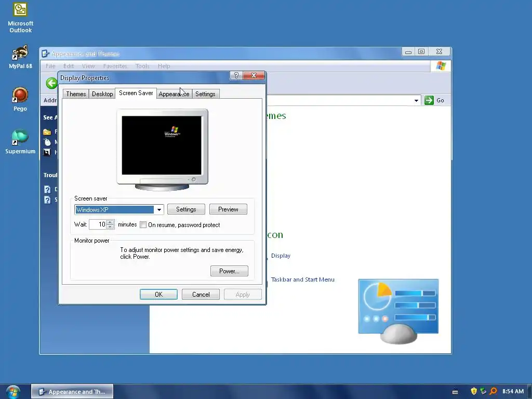This screenshot has height=399, width=532.
Task: Open the Microsoft Outlook desktop icon
Action: tap(20, 18)
